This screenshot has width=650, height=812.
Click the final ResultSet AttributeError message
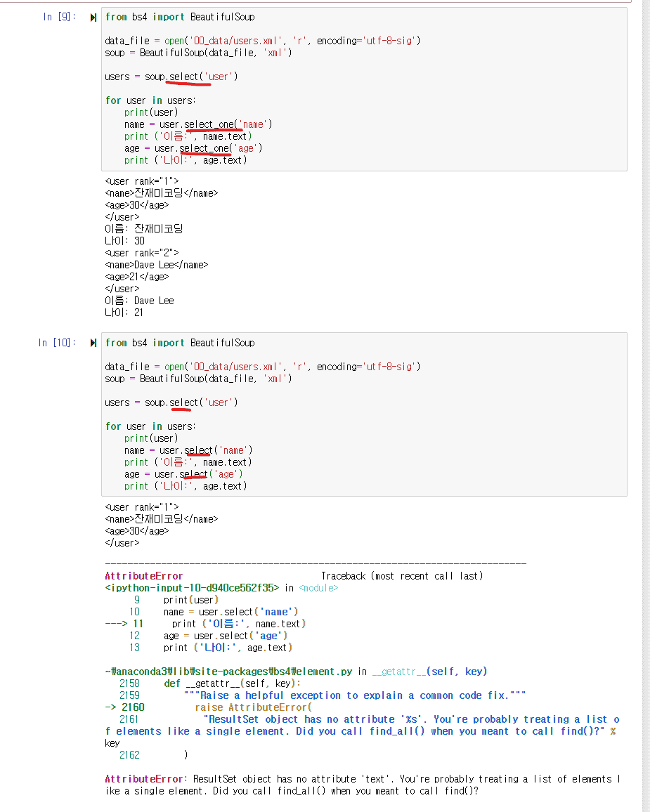click(x=362, y=785)
